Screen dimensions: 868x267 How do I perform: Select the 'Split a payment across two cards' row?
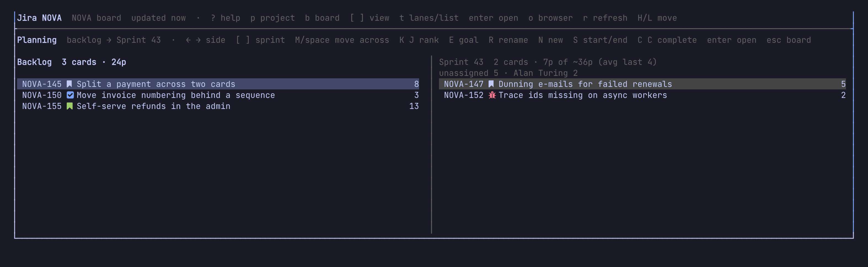coord(218,84)
